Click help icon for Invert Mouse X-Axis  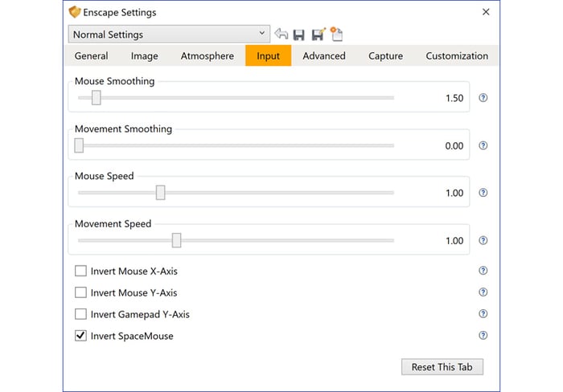click(483, 271)
